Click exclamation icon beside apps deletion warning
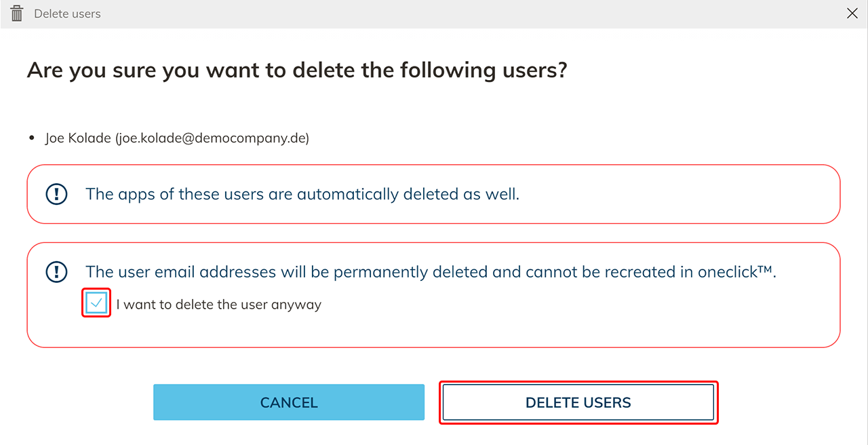Viewport: 868px width, 445px height. tap(57, 194)
